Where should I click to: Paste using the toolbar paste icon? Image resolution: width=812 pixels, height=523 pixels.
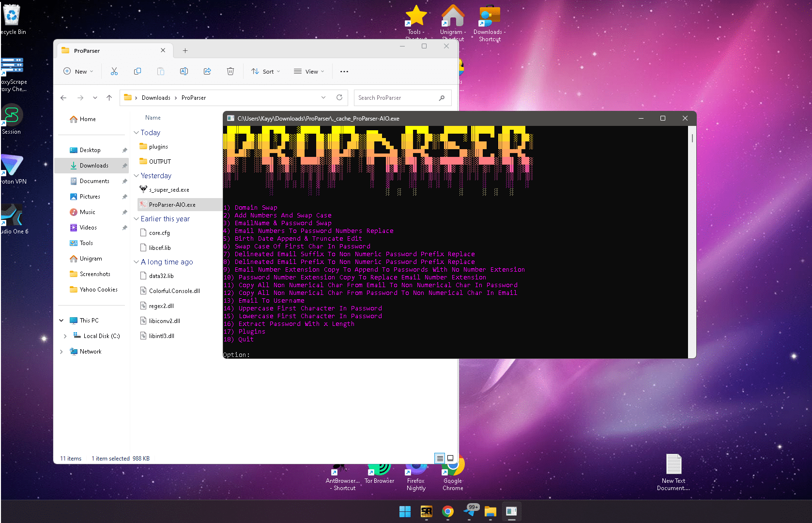point(161,71)
